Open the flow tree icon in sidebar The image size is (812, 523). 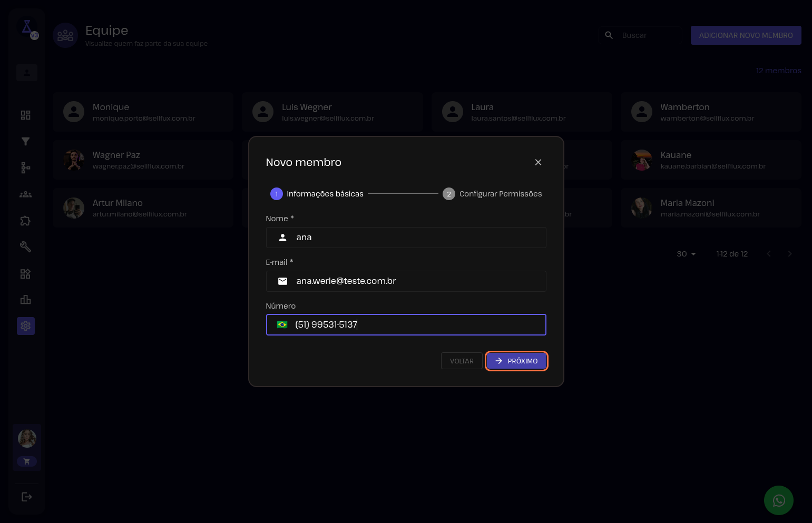25,167
